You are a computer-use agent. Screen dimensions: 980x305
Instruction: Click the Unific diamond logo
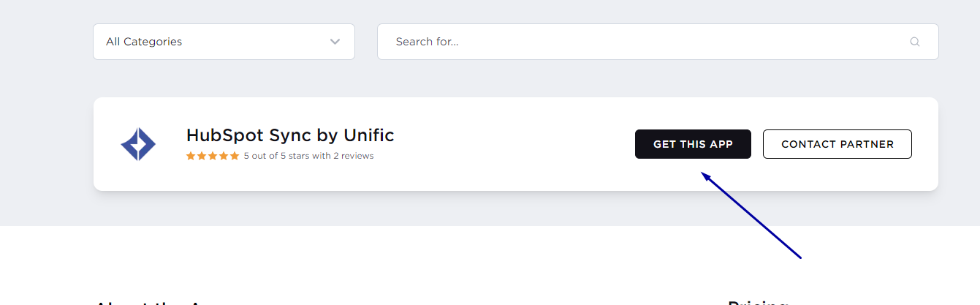[x=138, y=144]
